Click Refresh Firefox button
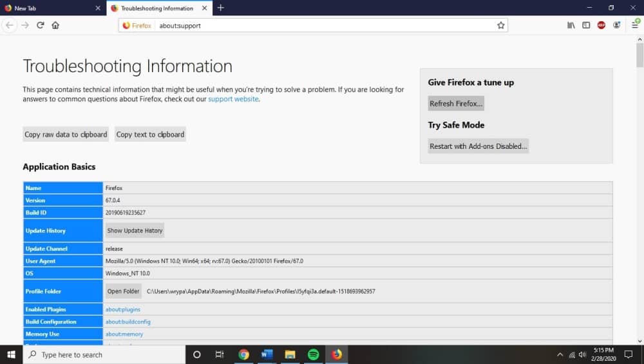Screen dimensions: 644x364 pos(456,104)
